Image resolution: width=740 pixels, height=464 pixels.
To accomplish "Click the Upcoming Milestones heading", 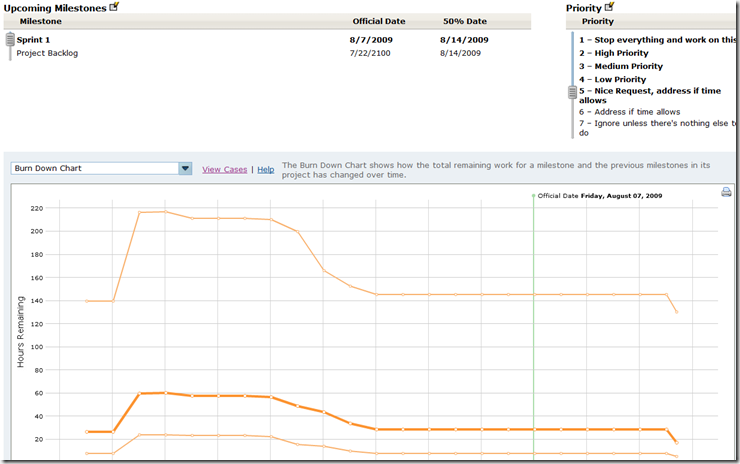I will click(x=55, y=8).
